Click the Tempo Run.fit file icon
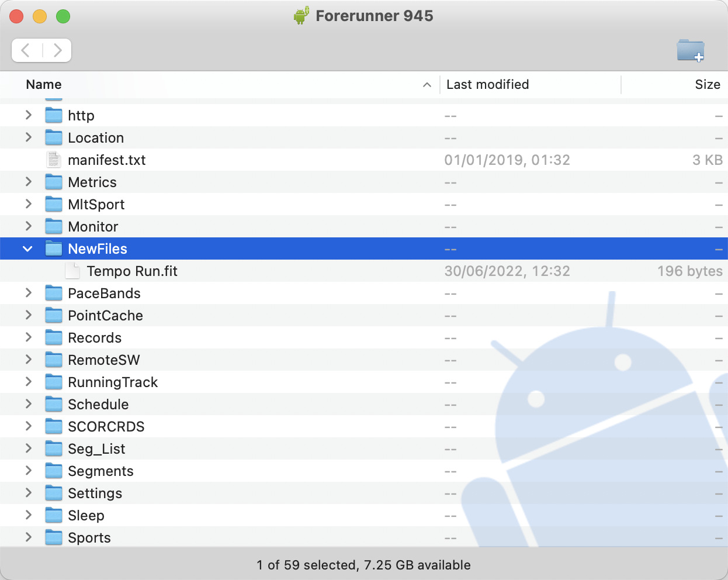 click(x=72, y=271)
